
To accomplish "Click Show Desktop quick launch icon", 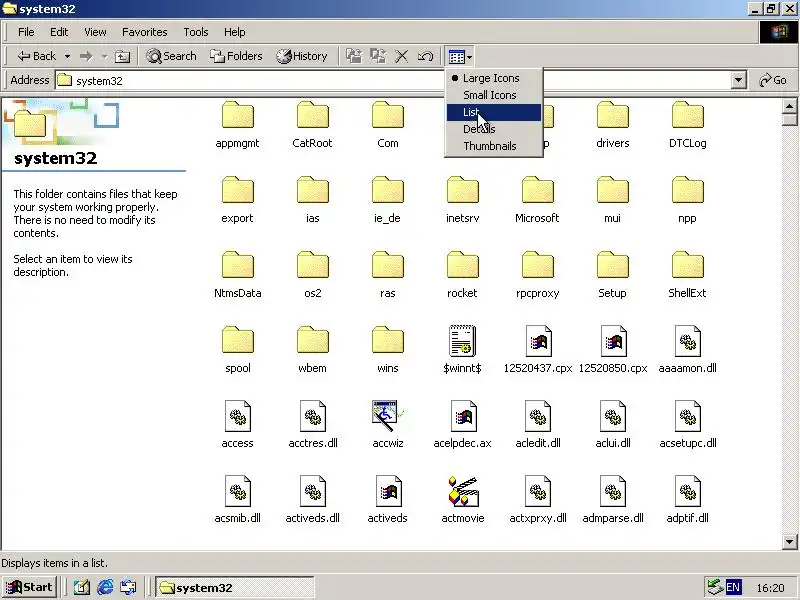I will click(81, 588).
